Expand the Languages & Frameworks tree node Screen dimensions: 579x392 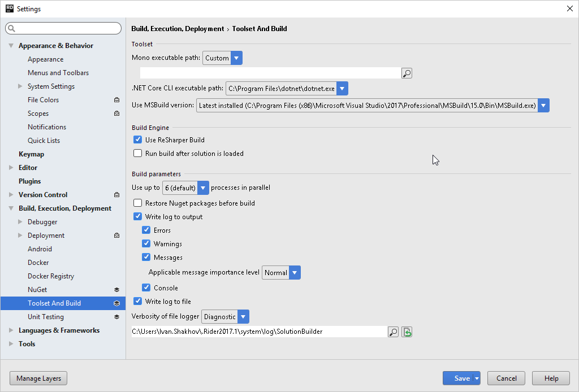[11, 330]
